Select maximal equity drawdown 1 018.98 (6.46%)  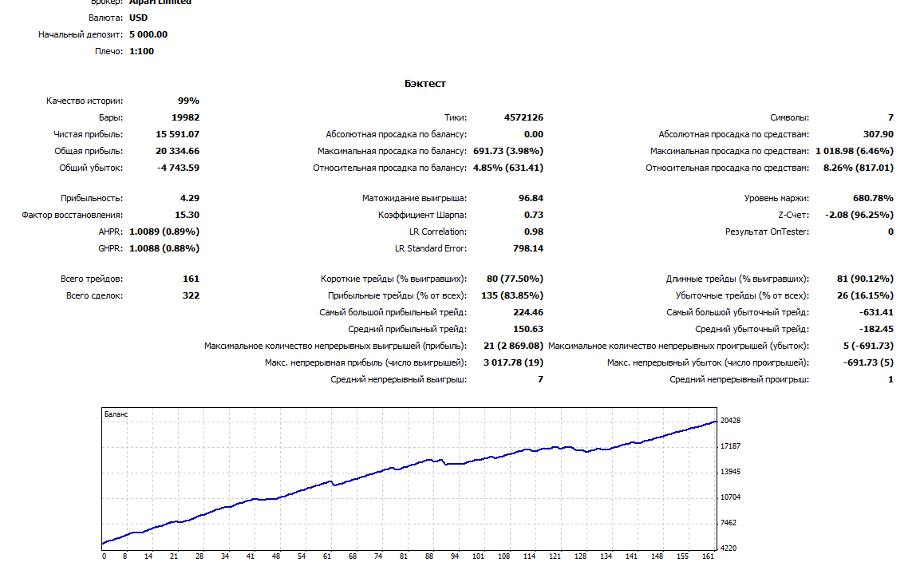(x=855, y=151)
